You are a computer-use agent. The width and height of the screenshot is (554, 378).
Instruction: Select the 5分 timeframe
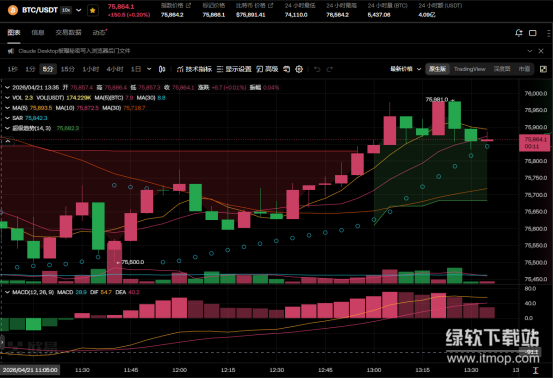[48, 69]
